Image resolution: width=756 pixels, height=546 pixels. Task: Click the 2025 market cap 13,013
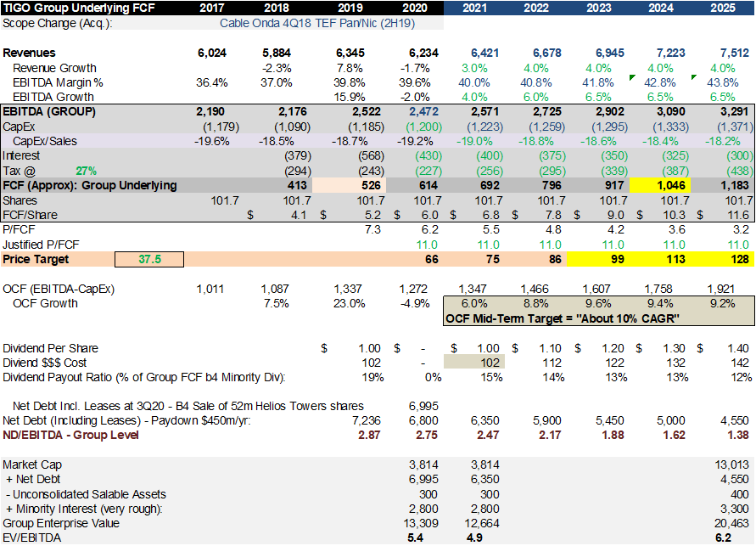[x=732, y=465]
